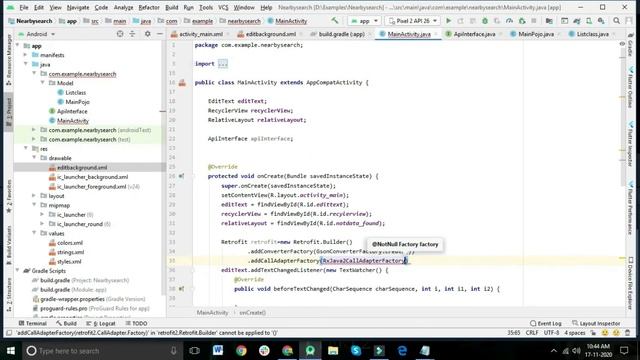Open the run configuration 'app' dropdown
This screenshot has height=360, width=640.
pos(364,21)
